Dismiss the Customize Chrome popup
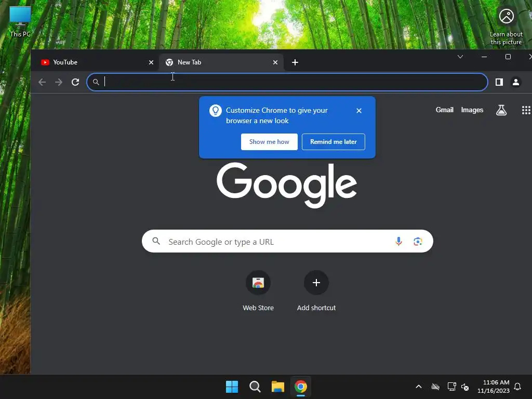 pyautogui.click(x=359, y=111)
